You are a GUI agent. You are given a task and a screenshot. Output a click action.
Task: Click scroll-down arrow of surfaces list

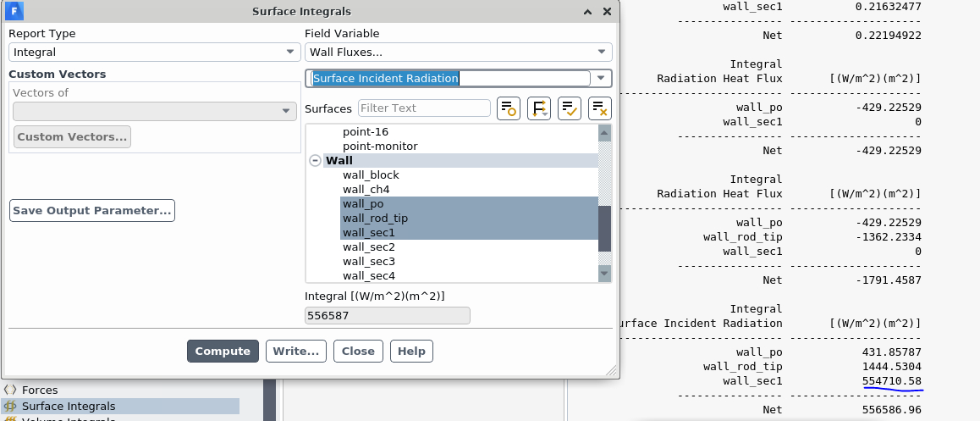604,274
